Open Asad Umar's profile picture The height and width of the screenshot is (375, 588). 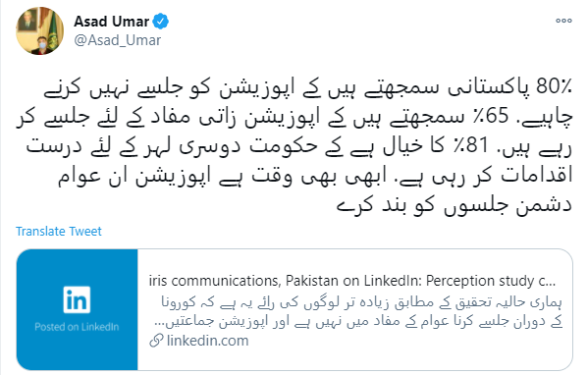pos(39,31)
